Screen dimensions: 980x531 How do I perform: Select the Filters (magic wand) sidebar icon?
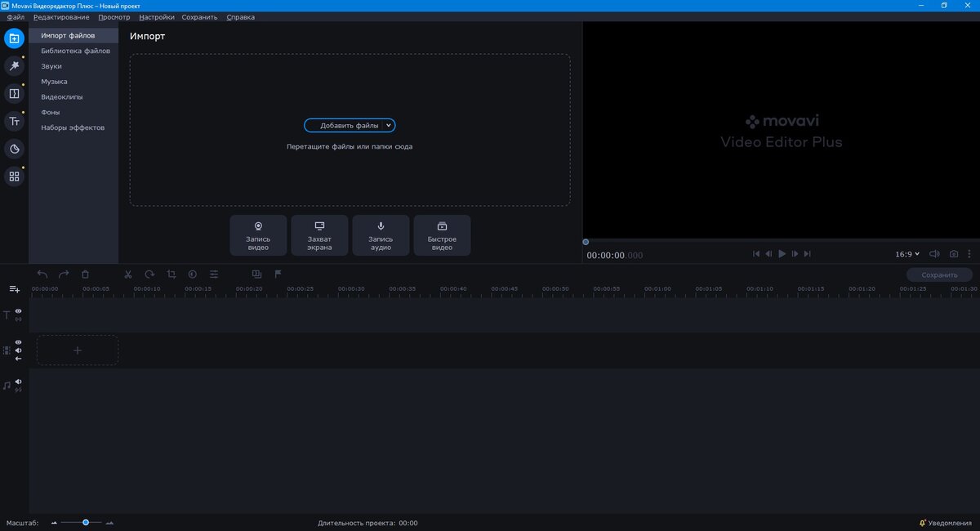(x=13, y=65)
